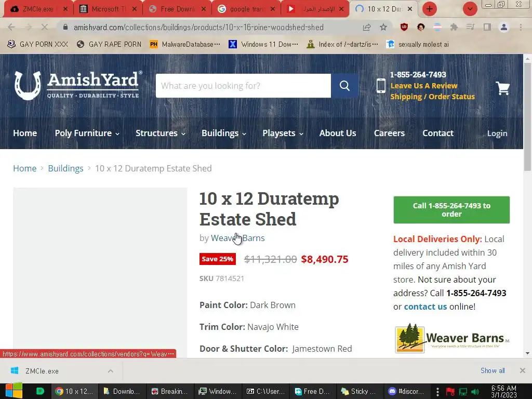Viewport: 532px width, 399px height.
Task: Open the shopping cart icon
Action: click(502, 88)
